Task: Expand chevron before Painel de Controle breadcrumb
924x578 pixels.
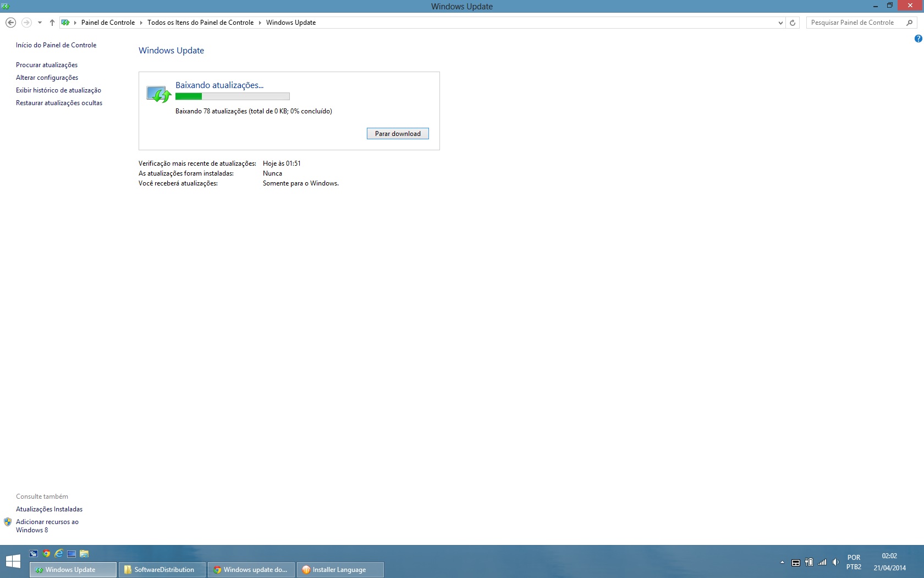Action: click(75, 23)
